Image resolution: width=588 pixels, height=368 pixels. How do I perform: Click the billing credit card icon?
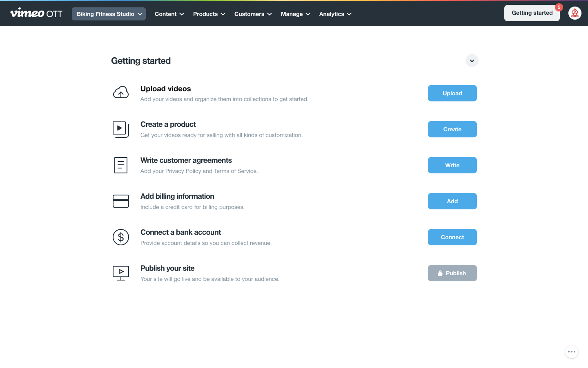pyautogui.click(x=121, y=201)
